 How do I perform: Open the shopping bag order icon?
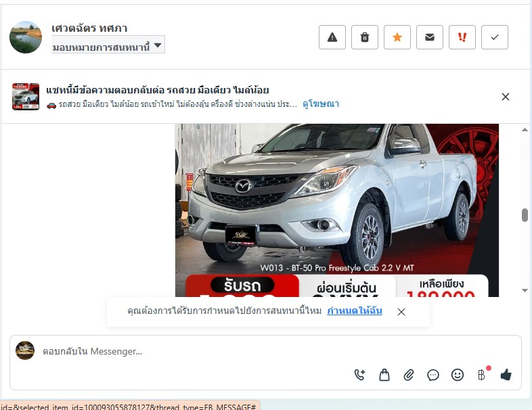(384, 375)
